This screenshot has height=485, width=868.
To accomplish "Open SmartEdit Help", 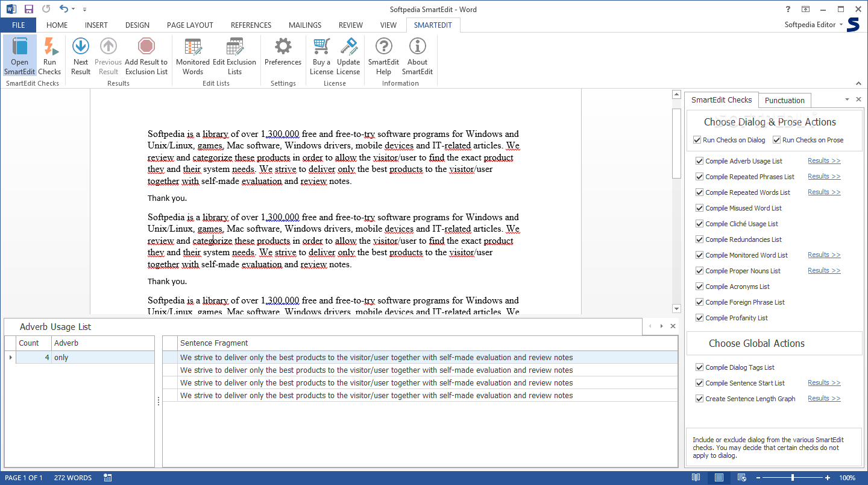I will pyautogui.click(x=384, y=56).
